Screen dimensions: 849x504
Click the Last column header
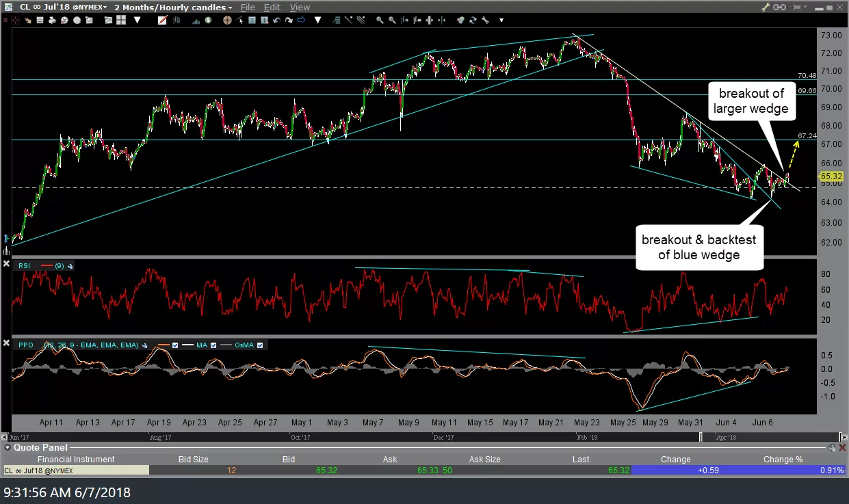click(x=582, y=460)
